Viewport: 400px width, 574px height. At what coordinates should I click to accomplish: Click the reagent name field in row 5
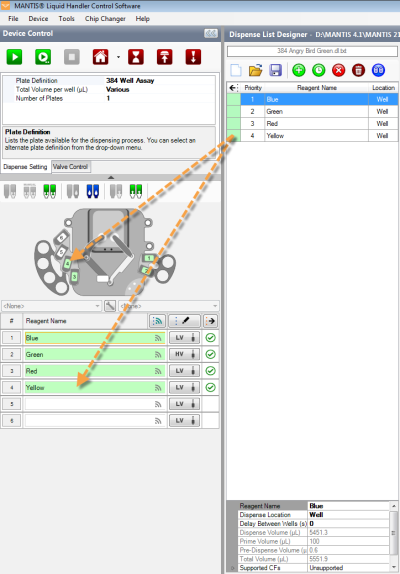tap(94, 404)
